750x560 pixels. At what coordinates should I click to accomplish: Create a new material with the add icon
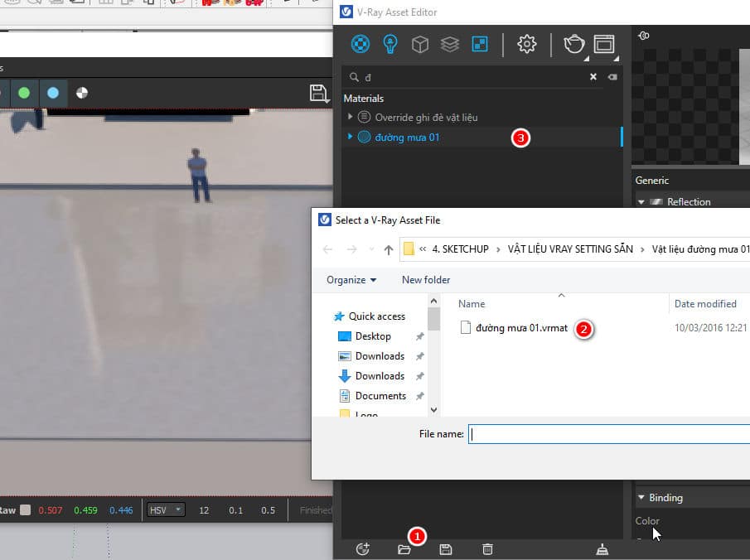coord(362,549)
